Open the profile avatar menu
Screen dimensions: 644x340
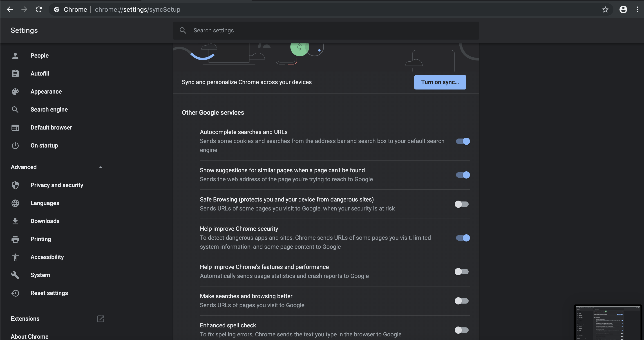[x=623, y=9]
